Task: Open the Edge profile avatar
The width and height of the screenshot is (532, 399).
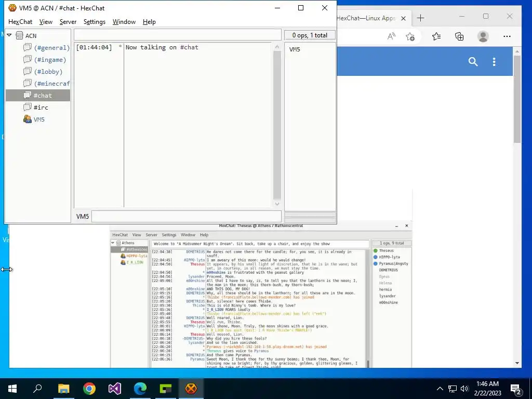Action: click(x=483, y=36)
